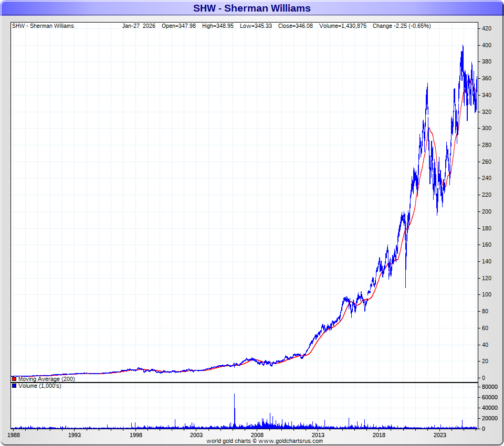This screenshot has height=446, width=504.
Task: Click the price peak near 400
Action: (463, 47)
